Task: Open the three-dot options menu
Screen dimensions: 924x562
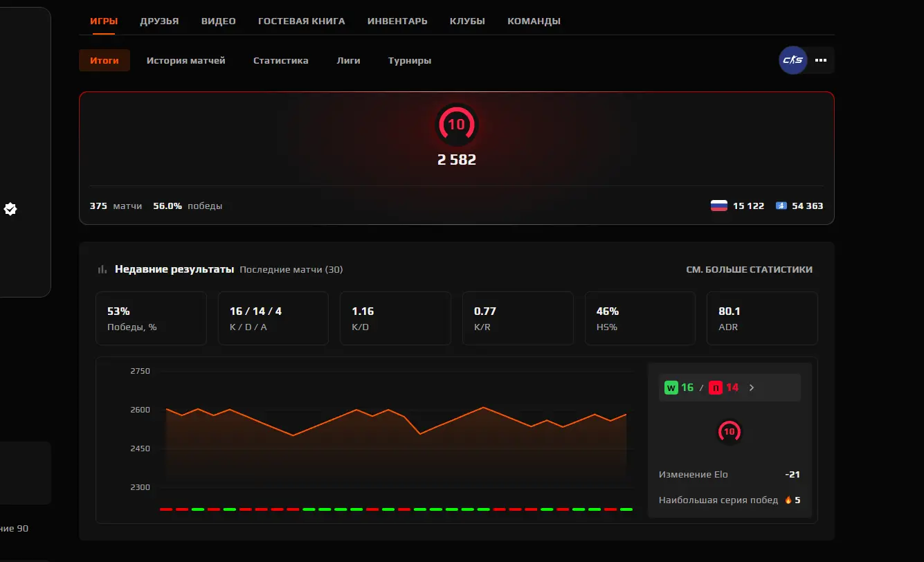Action: (x=821, y=60)
